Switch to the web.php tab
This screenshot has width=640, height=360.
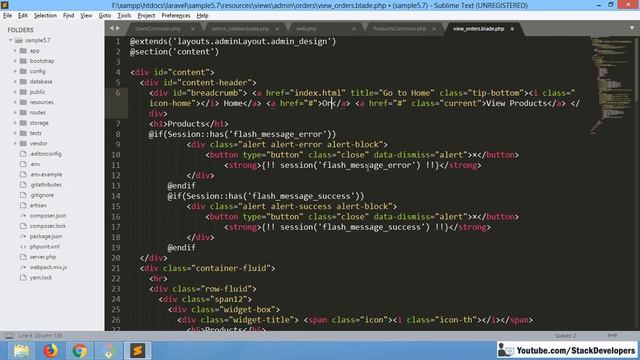coord(306,29)
